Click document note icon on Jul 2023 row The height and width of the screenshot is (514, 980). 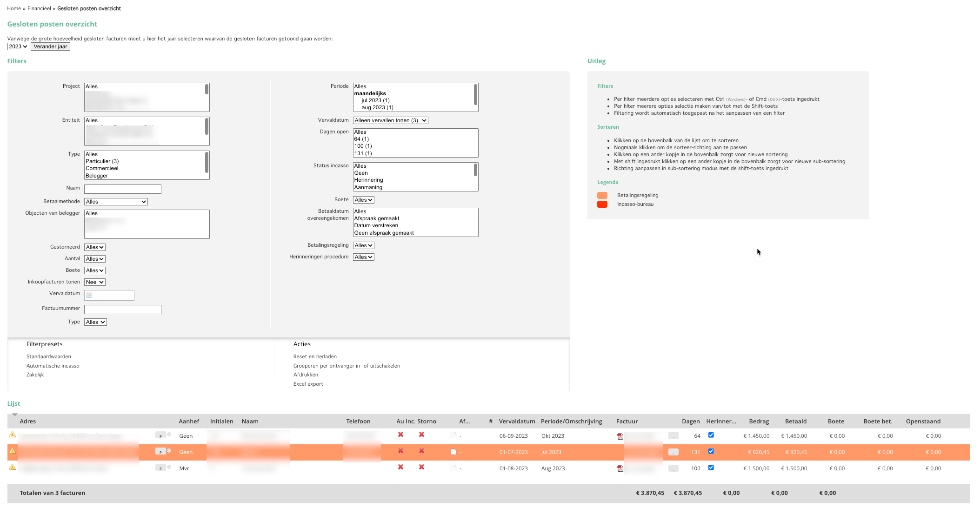click(453, 452)
